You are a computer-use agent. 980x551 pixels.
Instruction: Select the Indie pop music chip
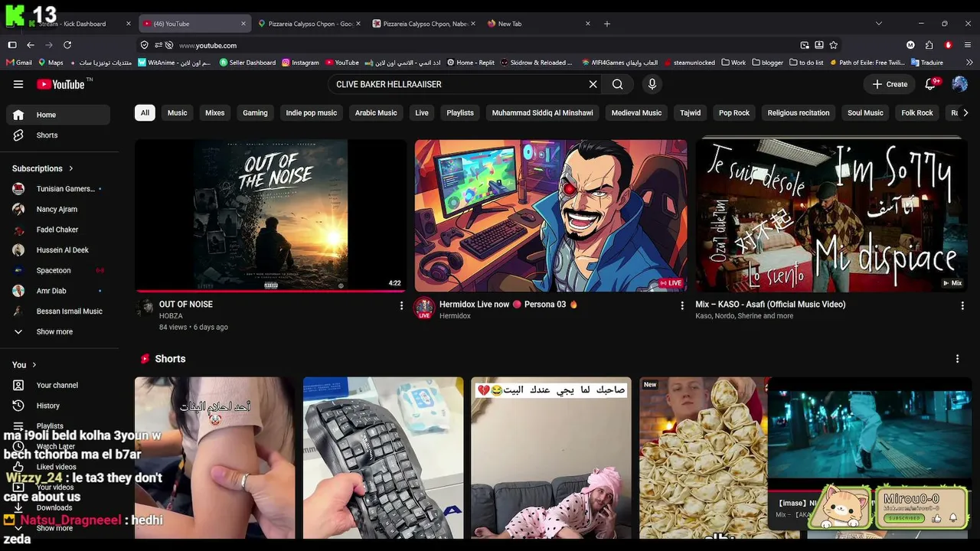312,112
